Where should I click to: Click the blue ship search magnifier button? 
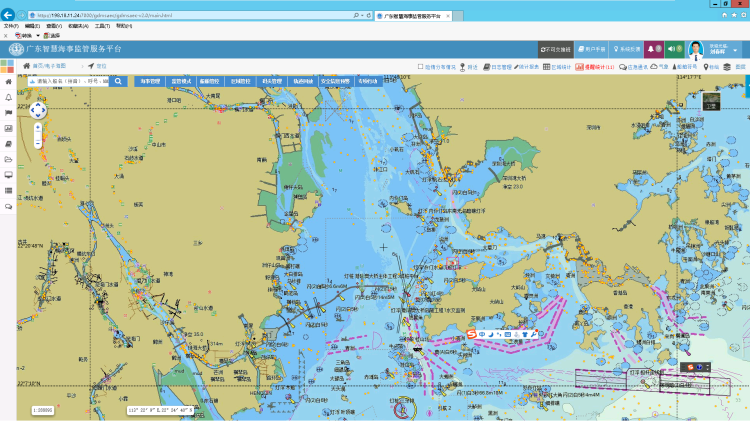[x=118, y=81]
